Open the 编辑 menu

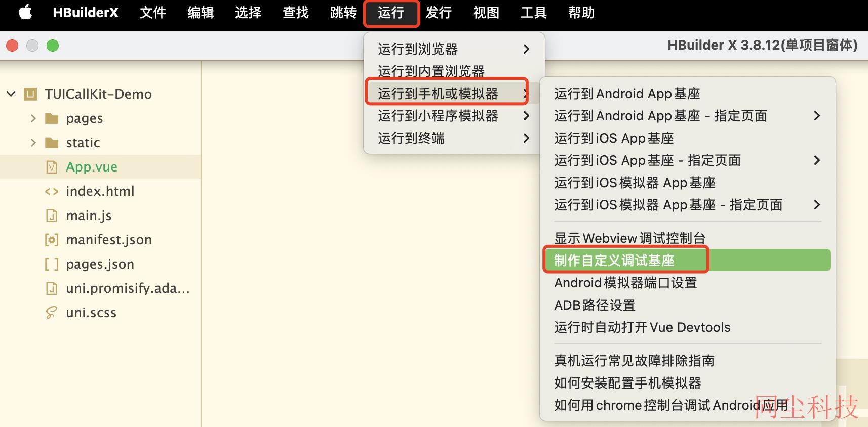(201, 13)
